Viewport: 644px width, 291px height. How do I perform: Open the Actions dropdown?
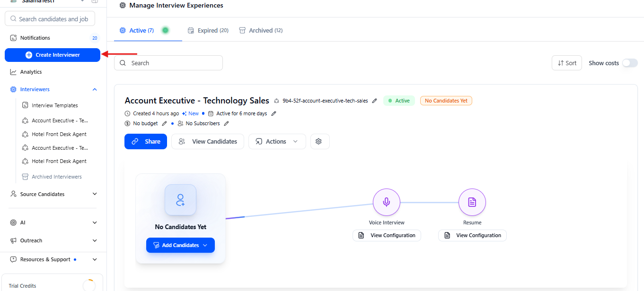(277, 142)
